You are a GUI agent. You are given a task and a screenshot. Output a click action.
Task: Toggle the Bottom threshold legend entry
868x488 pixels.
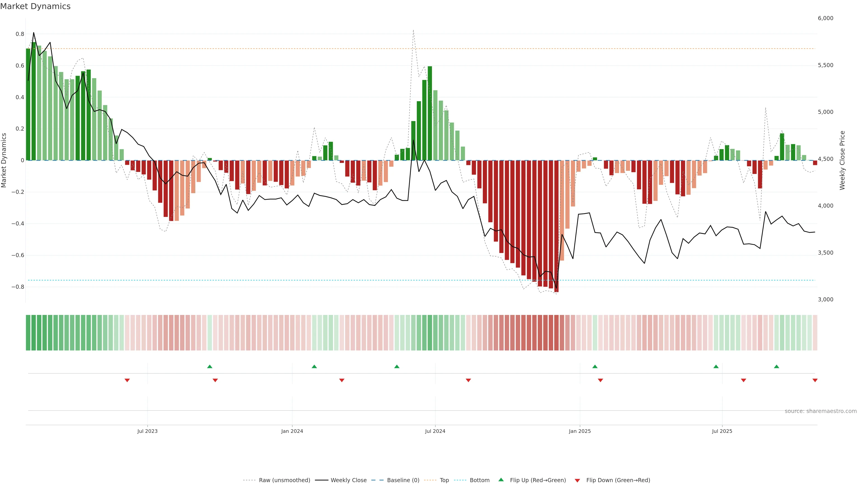tap(479, 480)
